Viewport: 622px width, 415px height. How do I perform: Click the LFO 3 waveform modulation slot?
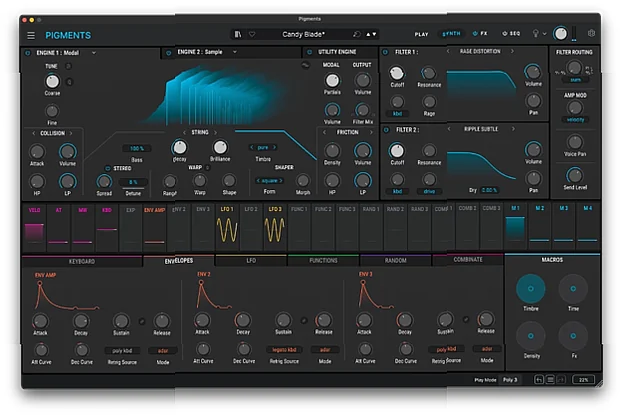tap(275, 228)
